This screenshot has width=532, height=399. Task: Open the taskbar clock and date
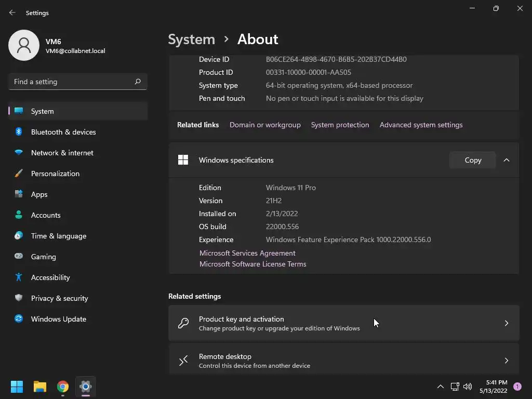(x=494, y=387)
